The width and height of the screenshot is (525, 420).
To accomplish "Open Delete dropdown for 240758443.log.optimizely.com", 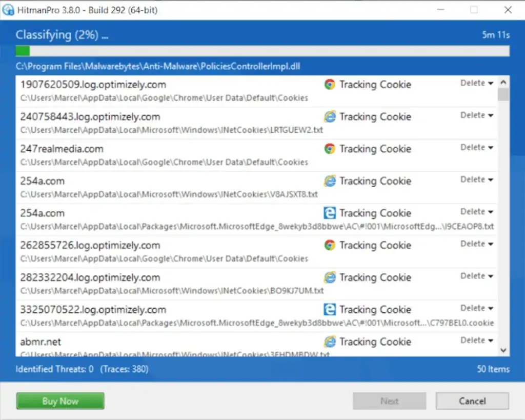I will tap(477, 115).
